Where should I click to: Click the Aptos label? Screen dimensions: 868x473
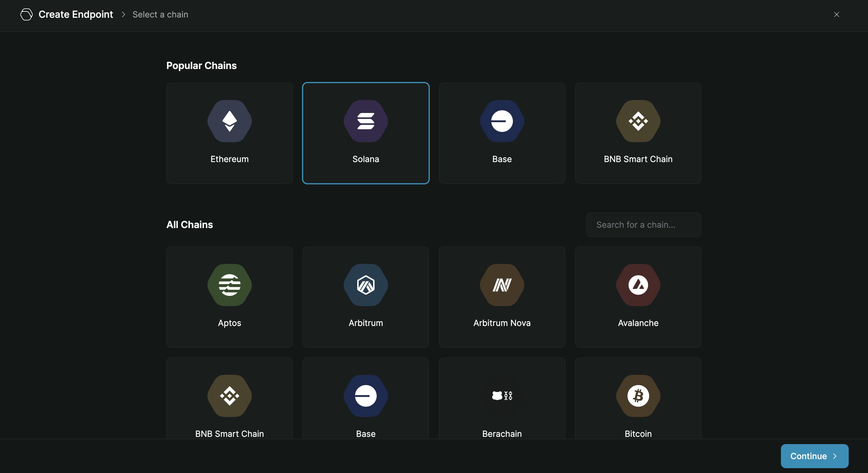[x=229, y=323]
